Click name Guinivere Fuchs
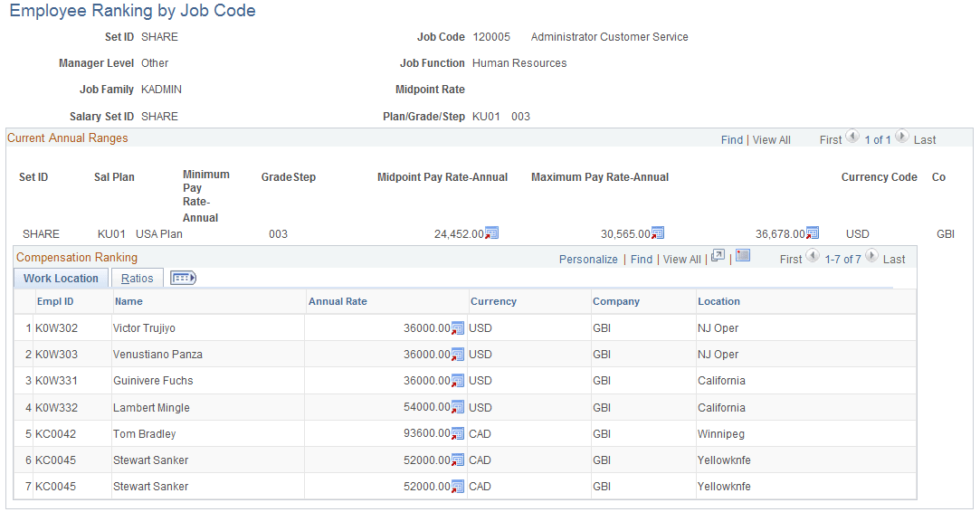The width and height of the screenshot is (980, 512). [x=153, y=381]
